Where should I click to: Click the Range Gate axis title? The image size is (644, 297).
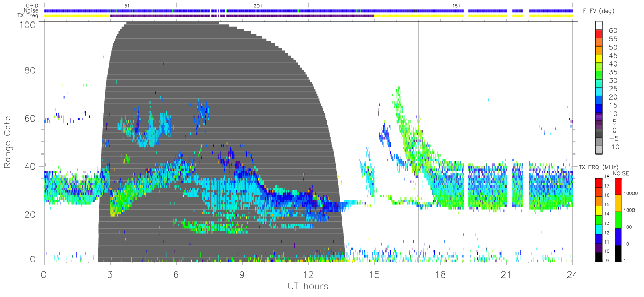pyautogui.click(x=8, y=142)
